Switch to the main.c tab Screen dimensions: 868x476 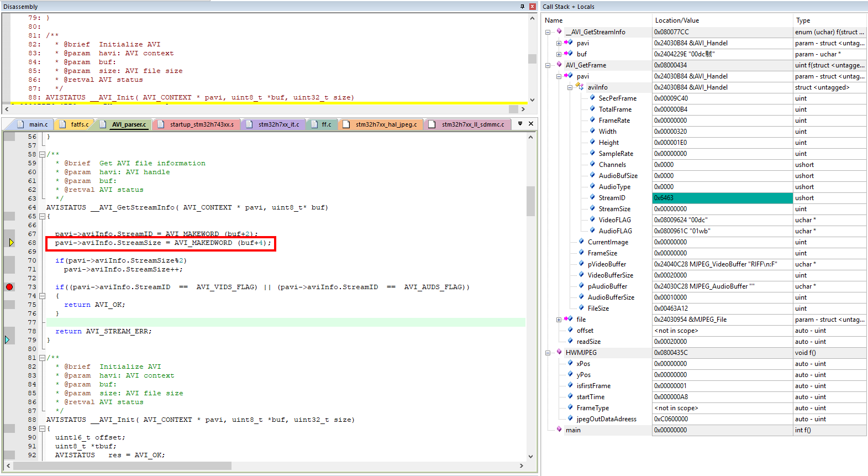(x=34, y=124)
